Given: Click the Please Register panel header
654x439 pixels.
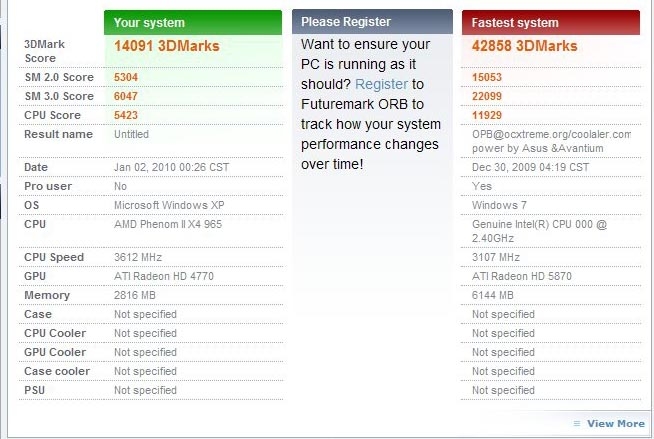Looking at the screenshot, I should (372, 22).
